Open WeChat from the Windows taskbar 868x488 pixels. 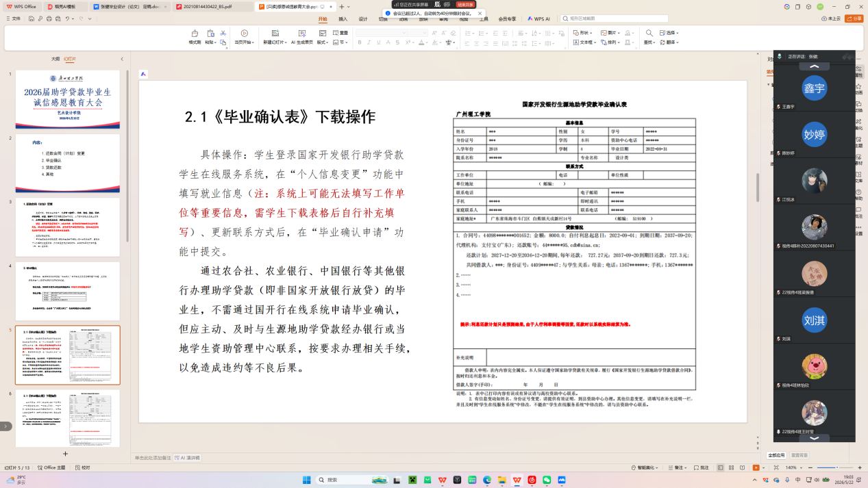coord(547,480)
